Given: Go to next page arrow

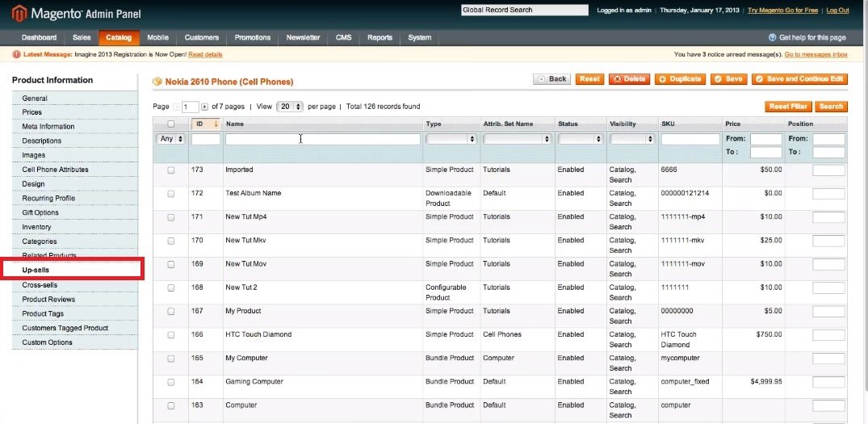Looking at the screenshot, I should tap(205, 107).
